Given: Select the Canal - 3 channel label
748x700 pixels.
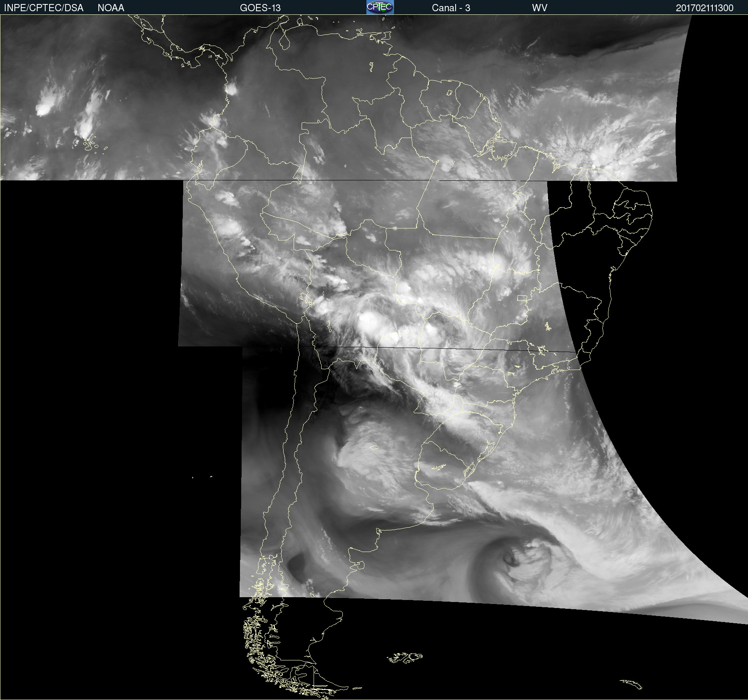Looking at the screenshot, I should (x=451, y=8).
